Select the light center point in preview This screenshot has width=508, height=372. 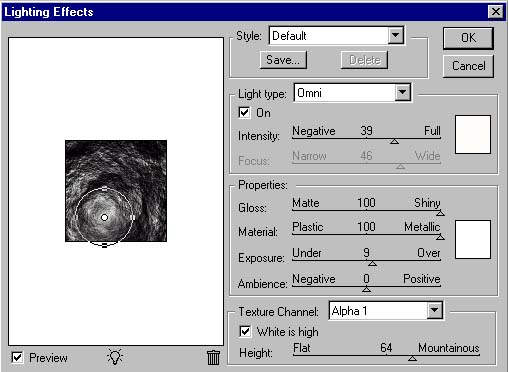click(x=104, y=218)
